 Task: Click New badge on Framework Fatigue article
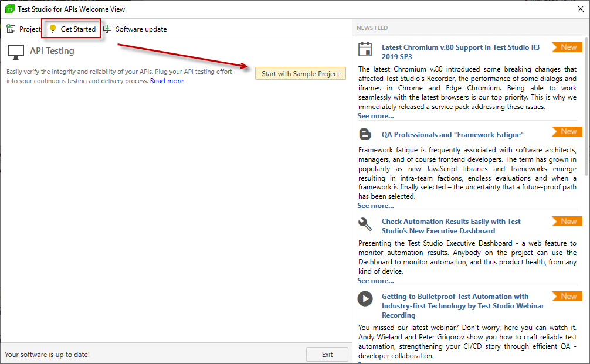point(567,131)
